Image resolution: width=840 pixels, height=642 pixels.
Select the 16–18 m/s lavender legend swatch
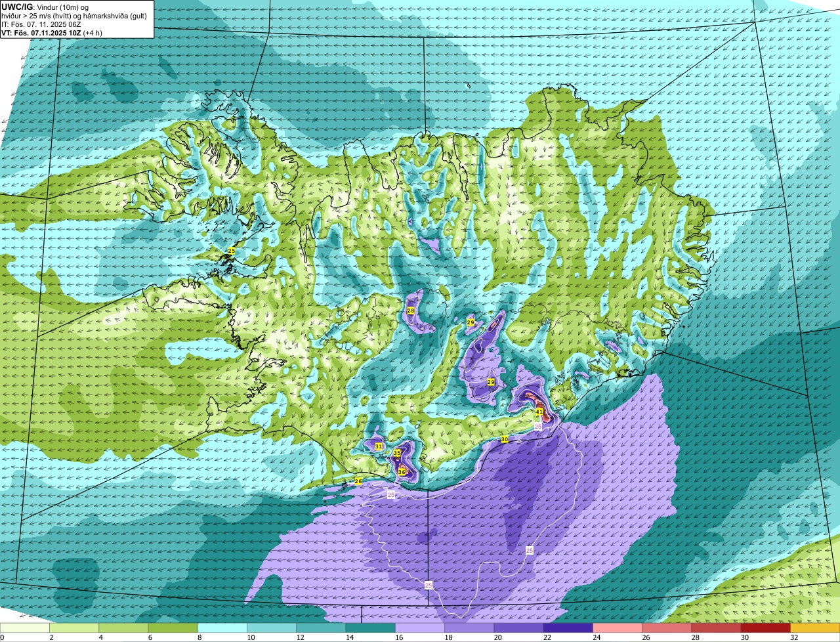click(420, 628)
